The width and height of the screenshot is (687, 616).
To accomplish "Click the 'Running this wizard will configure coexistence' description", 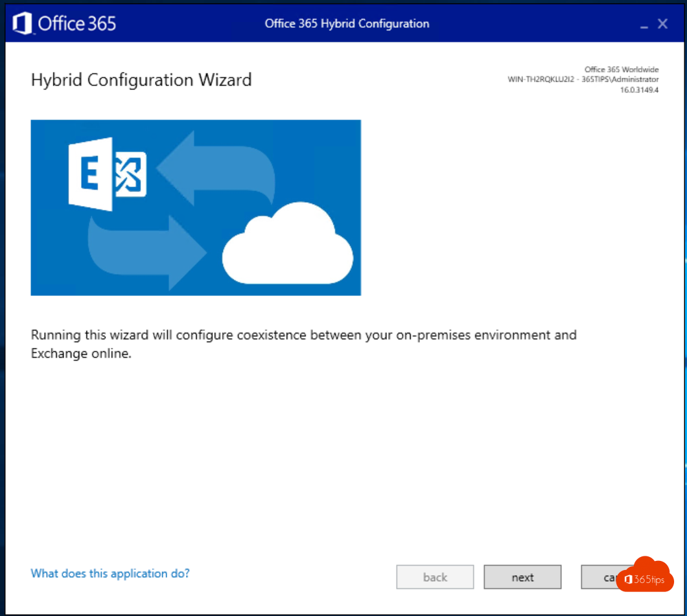I will pyautogui.click(x=303, y=344).
